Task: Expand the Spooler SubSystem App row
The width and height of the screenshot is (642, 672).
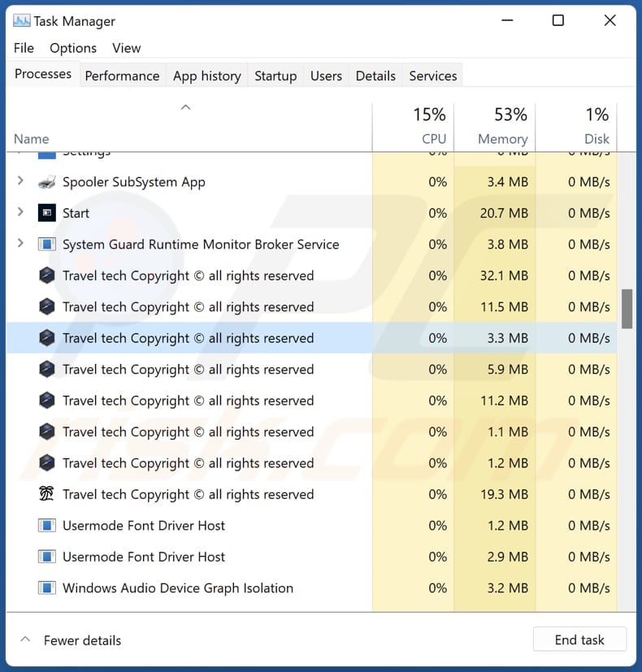Action: 20,181
